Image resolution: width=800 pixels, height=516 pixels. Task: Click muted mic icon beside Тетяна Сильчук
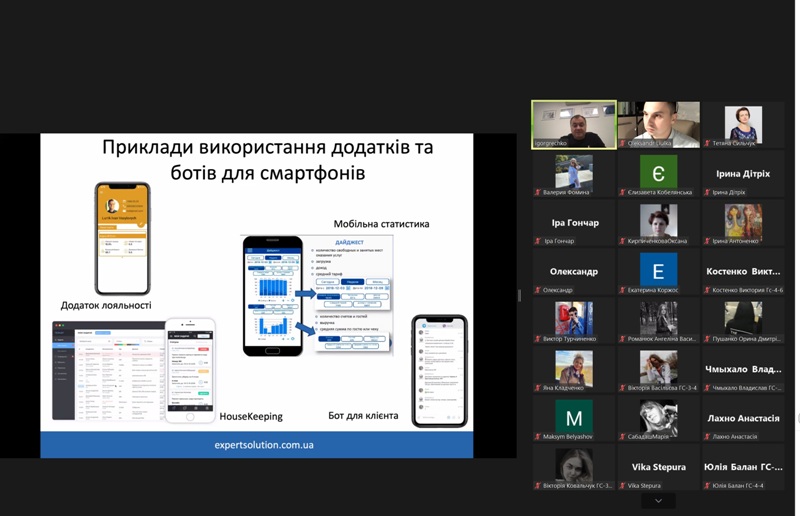(x=707, y=143)
